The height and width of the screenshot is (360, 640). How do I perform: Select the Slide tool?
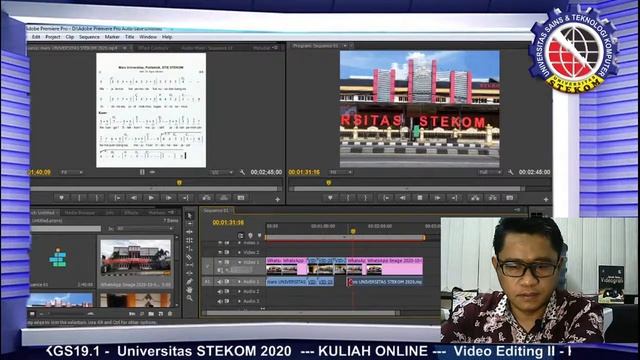(189, 273)
